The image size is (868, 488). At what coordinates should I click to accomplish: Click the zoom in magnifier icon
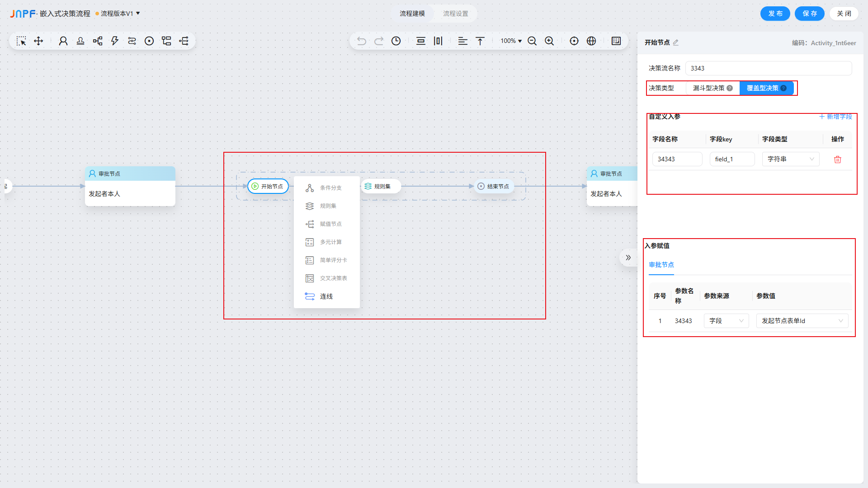pyautogui.click(x=549, y=41)
